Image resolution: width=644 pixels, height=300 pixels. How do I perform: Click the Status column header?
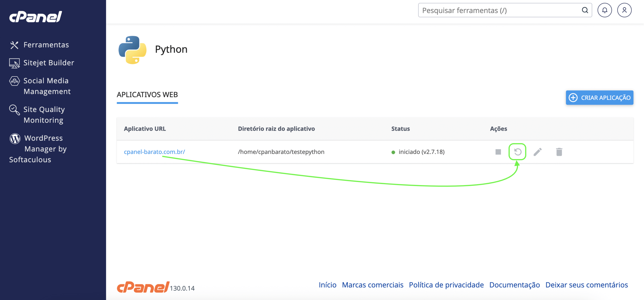pyautogui.click(x=400, y=129)
